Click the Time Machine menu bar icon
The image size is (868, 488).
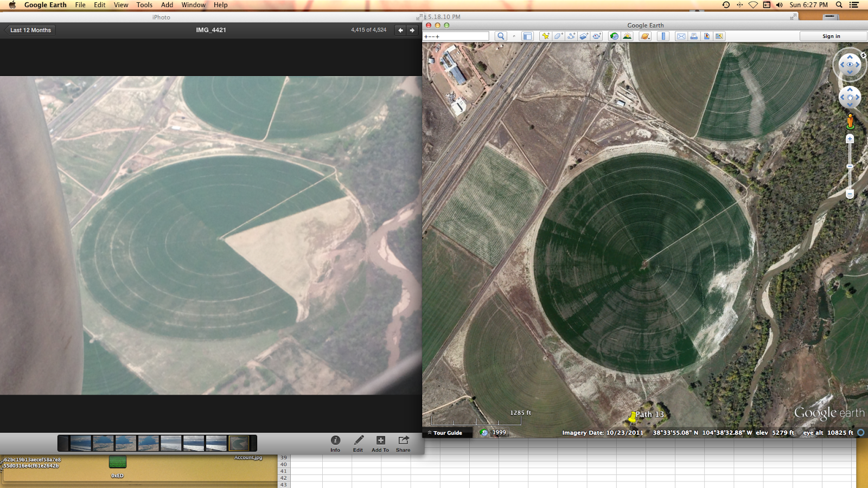(726, 5)
